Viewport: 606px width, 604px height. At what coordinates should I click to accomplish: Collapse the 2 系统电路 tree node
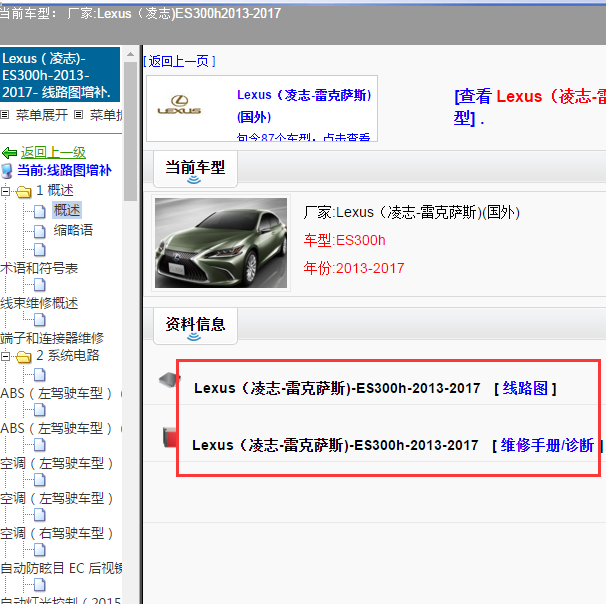pyautogui.click(x=5, y=356)
